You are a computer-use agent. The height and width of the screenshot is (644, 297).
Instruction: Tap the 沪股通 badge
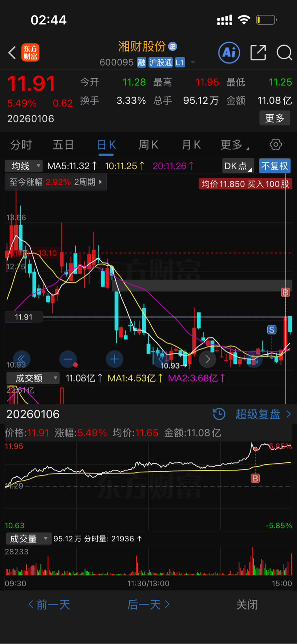point(160,62)
